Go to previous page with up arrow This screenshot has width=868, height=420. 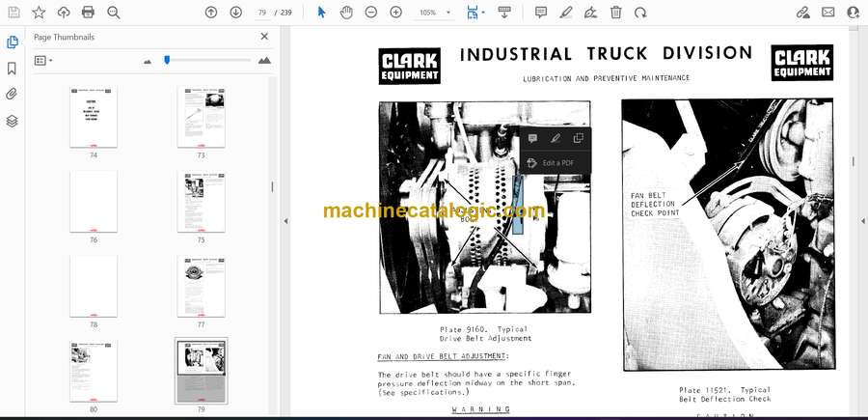[211, 13]
